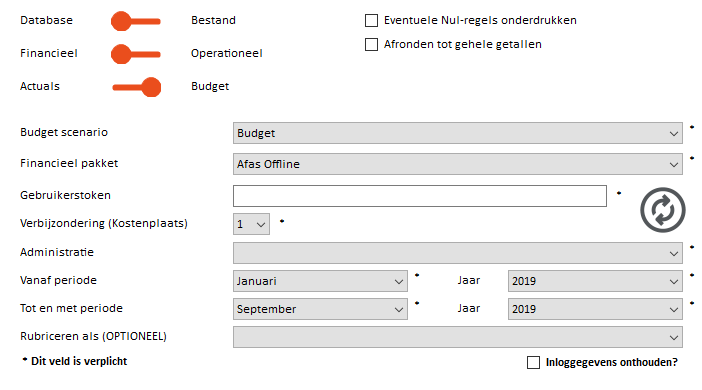Open the Vanaf periode Jaar 2019 dropdown
702x390 pixels.
coord(595,281)
